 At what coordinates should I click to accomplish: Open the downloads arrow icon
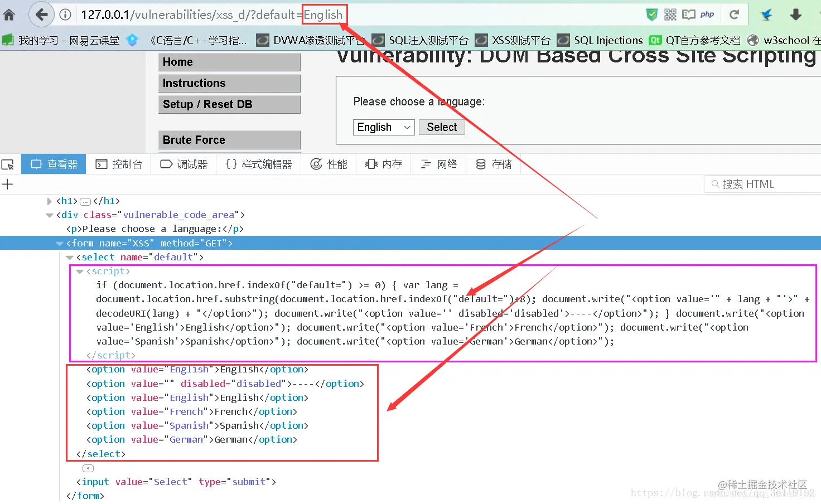point(796,15)
